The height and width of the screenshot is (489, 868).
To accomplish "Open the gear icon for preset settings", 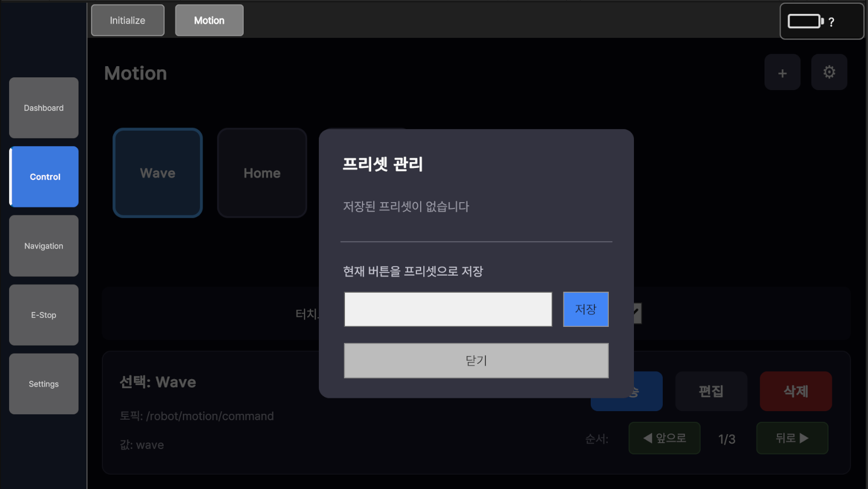I will (x=829, y=73).
